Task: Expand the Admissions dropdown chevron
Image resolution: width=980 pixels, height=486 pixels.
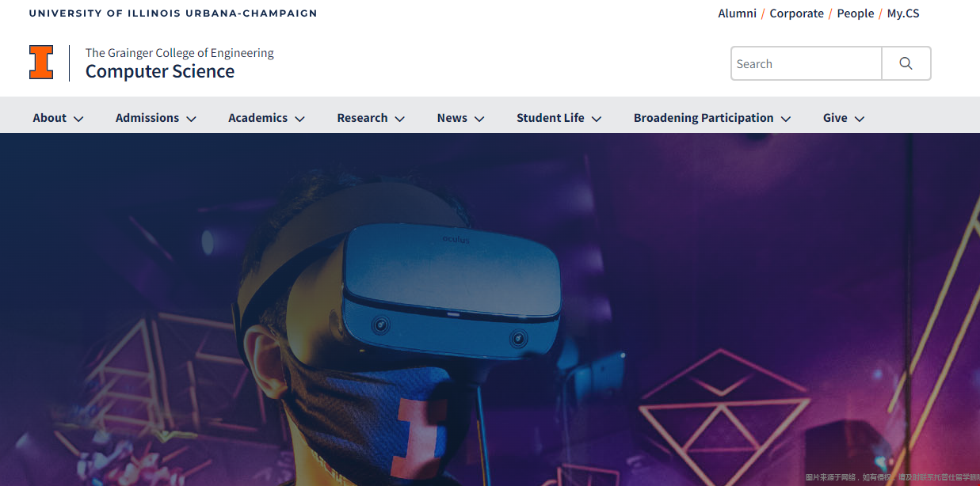Action: 191,119
